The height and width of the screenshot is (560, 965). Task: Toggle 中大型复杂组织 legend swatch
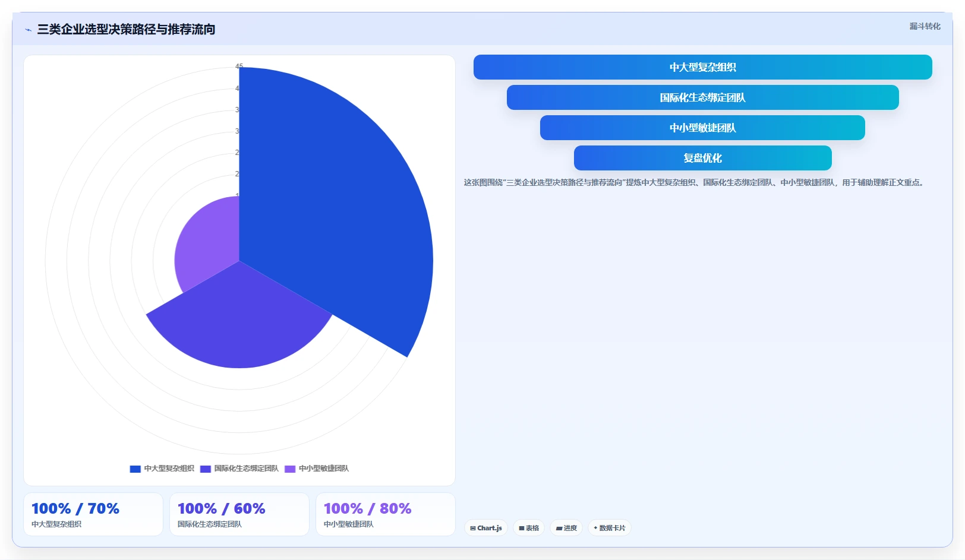click(x=135, y=469)
